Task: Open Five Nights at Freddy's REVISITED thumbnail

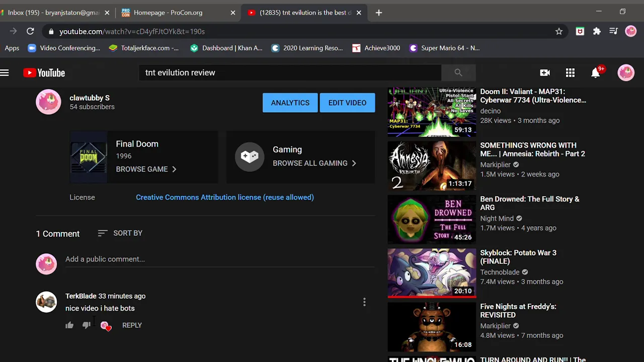Action: [432, 327]
